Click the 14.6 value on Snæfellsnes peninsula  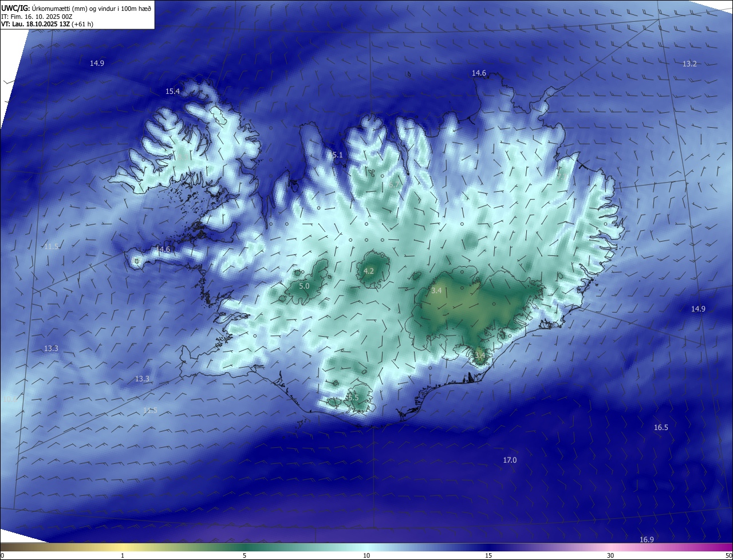(163, 250)
